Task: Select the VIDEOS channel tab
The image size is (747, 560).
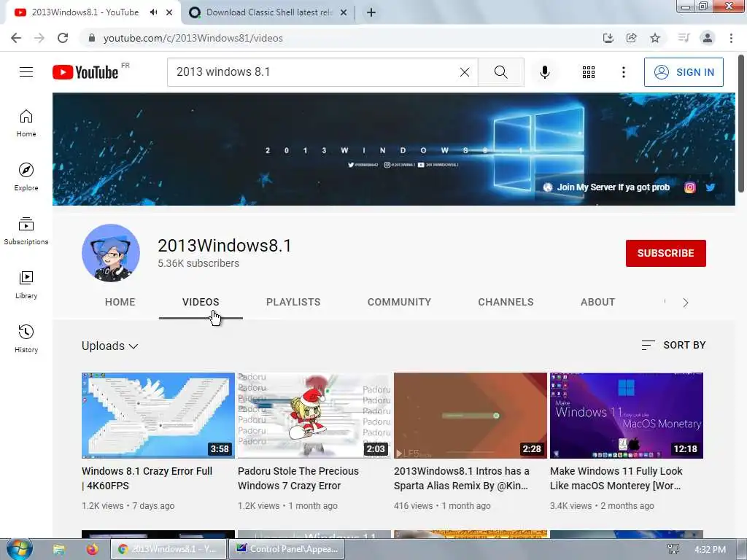Action: [201, 302]
